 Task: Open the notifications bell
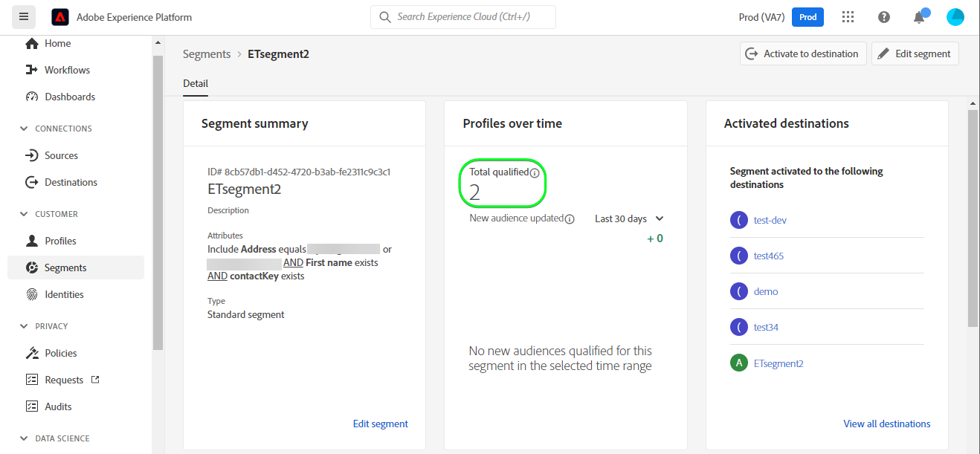(920, 17)
